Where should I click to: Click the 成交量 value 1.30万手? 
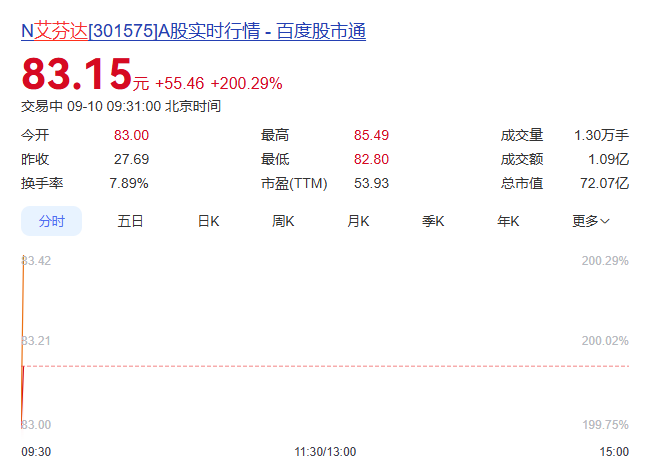(x=601, y=135)
